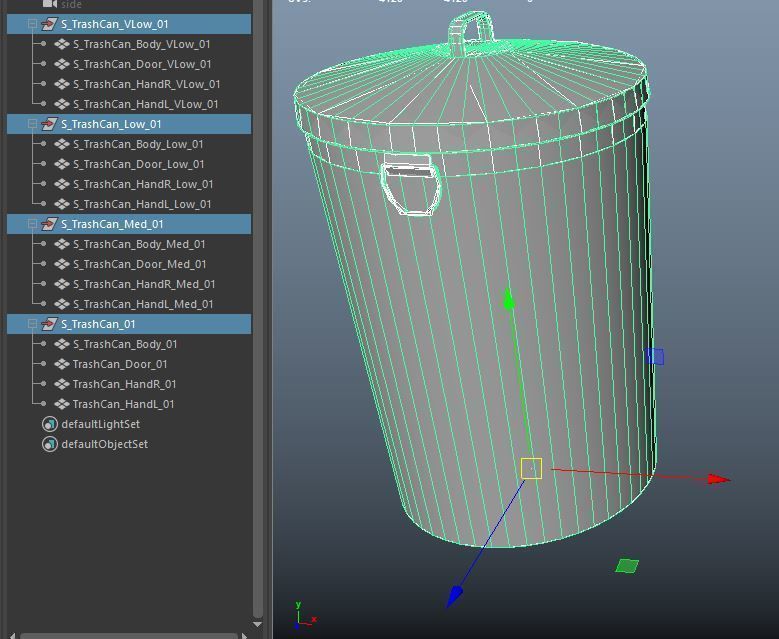Select S_TrashCan_HandR_Med_01 label in outliner

click(x=144, y=284)
